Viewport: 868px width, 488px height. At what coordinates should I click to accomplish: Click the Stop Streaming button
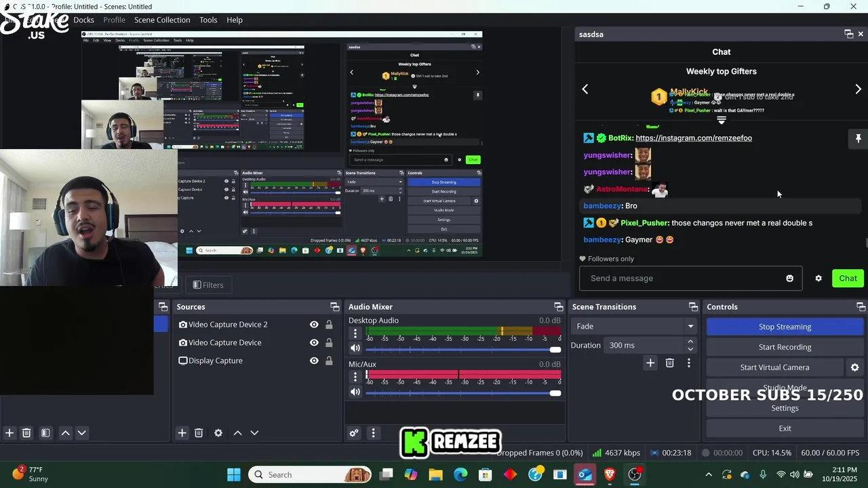tap(785, 327)
